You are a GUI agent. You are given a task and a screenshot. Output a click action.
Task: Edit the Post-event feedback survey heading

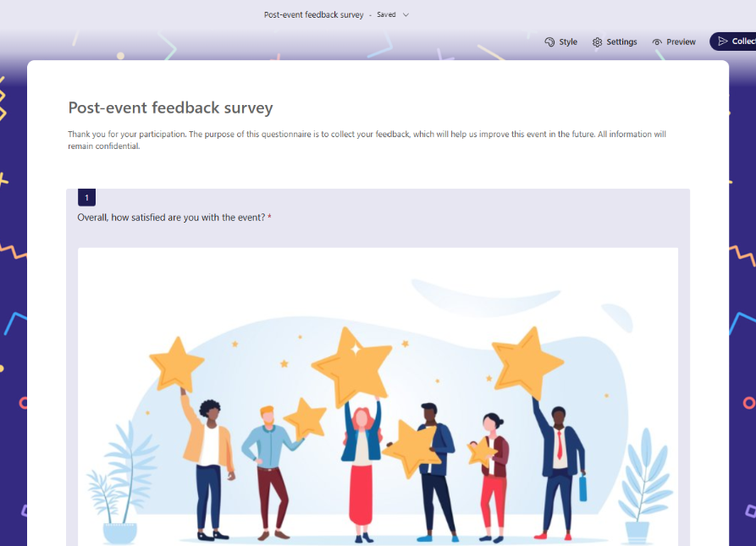click(170, 108)
